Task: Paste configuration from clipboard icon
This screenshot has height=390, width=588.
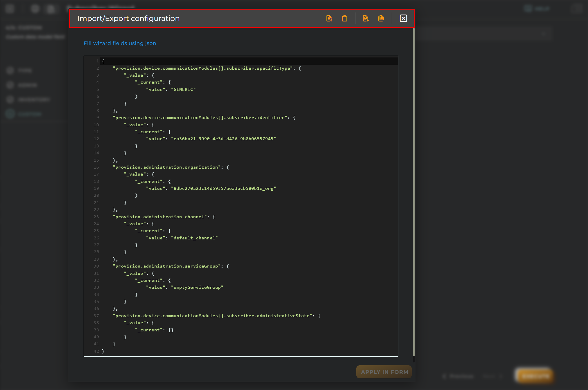Action: point(344,18)
